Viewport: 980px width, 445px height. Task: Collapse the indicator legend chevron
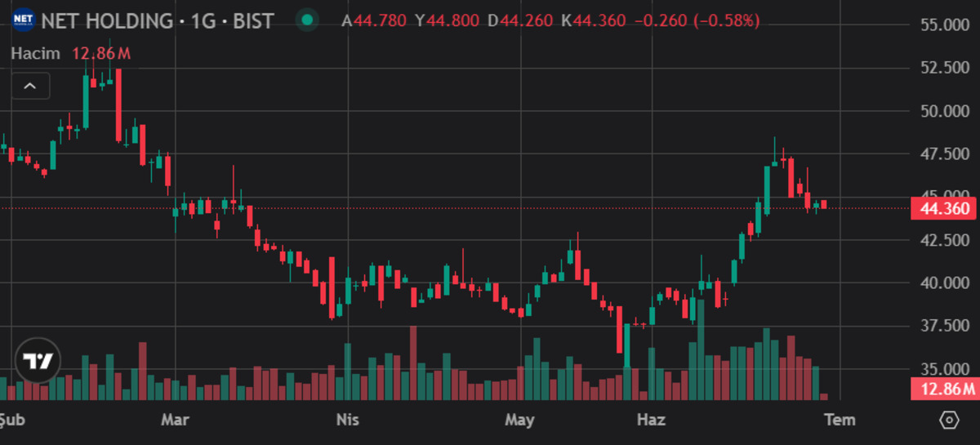click(30, 86)
